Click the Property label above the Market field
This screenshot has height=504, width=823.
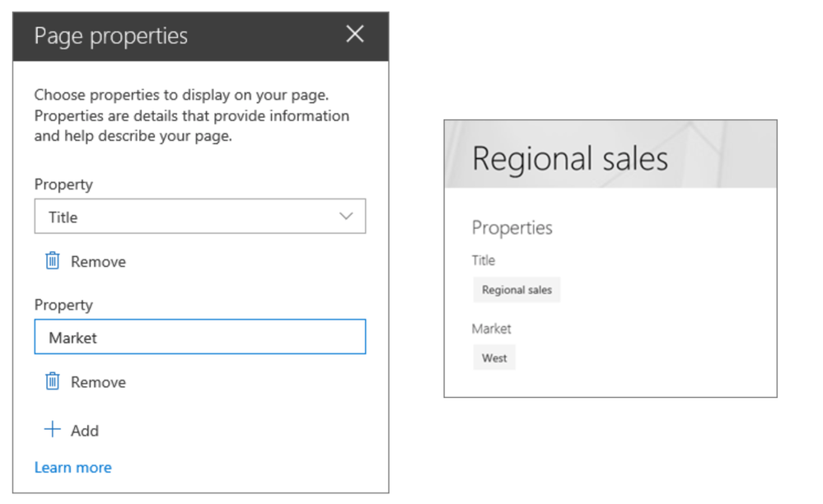click(x=63, y=305)
